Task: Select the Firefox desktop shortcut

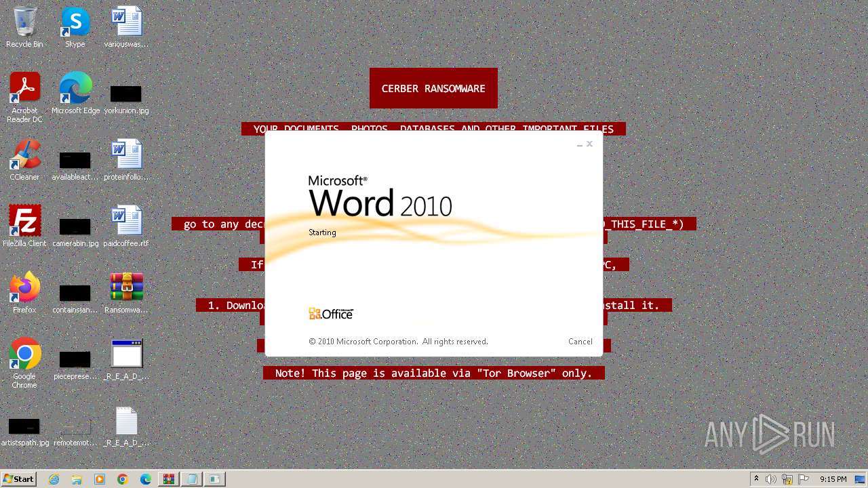Action: coord(24,293)
